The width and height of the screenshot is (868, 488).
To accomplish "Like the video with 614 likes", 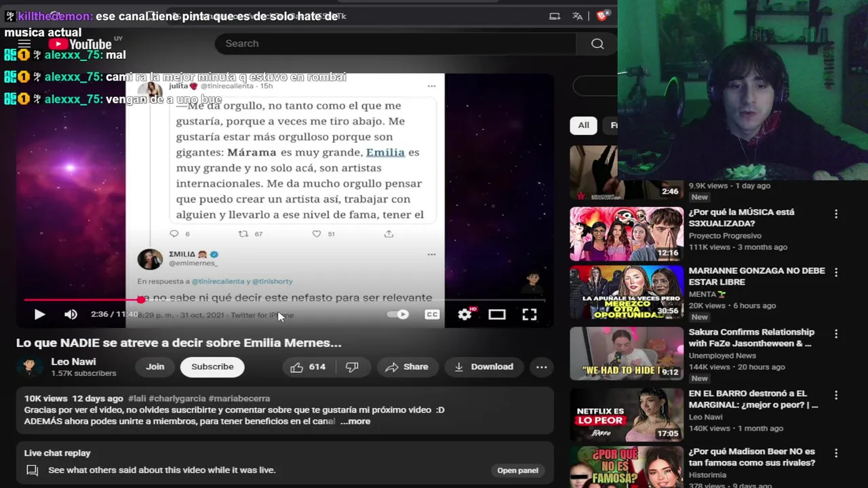I will (x=309, y=367).
